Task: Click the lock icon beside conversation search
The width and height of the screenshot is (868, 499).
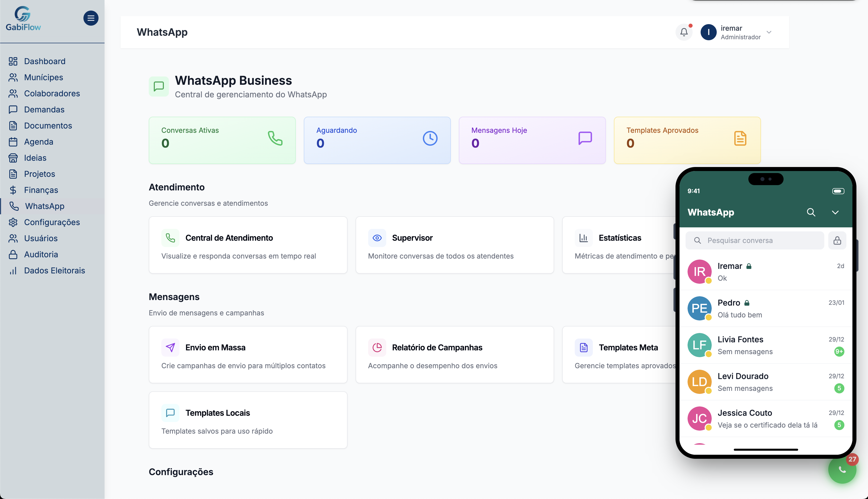Action: pyautogui.click(x=837, y=241)
